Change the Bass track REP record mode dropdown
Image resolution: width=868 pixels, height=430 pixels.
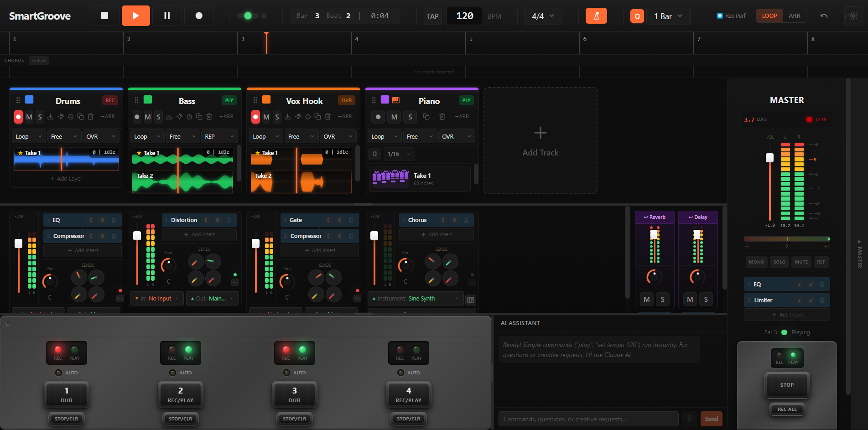click(219, 136)
